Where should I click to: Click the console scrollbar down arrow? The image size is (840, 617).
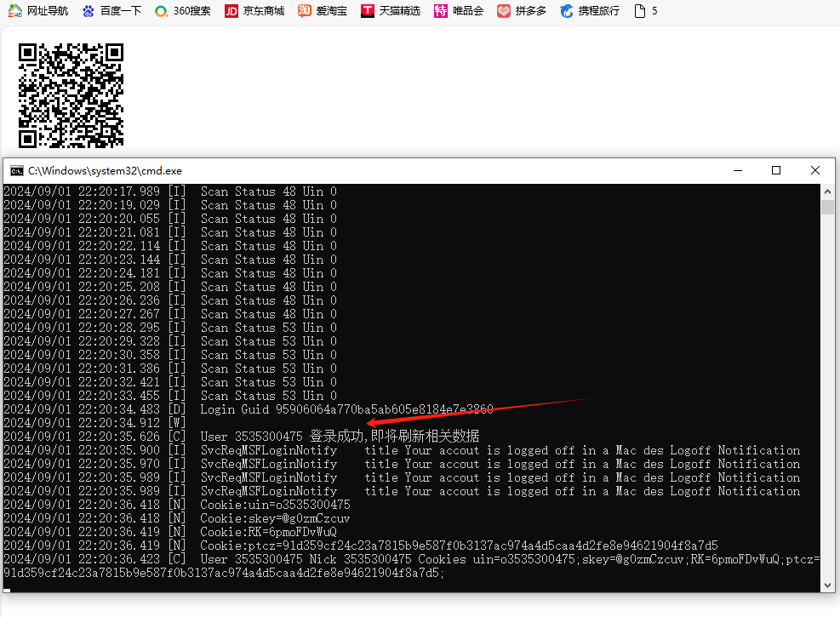click(x=827, y=585)
